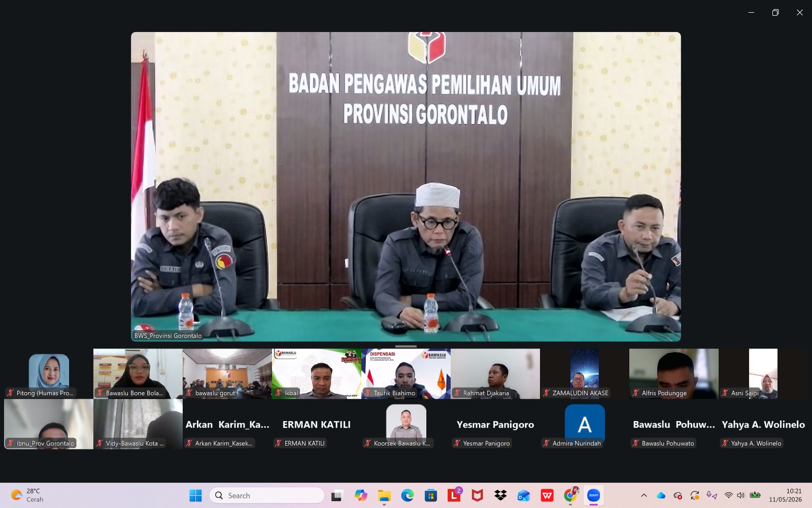Image resolution: width=812 pixels, height=508 pixels.
Task: Click muted mic icon beside Admira Nurindah
Action: (x=546, y=443)
